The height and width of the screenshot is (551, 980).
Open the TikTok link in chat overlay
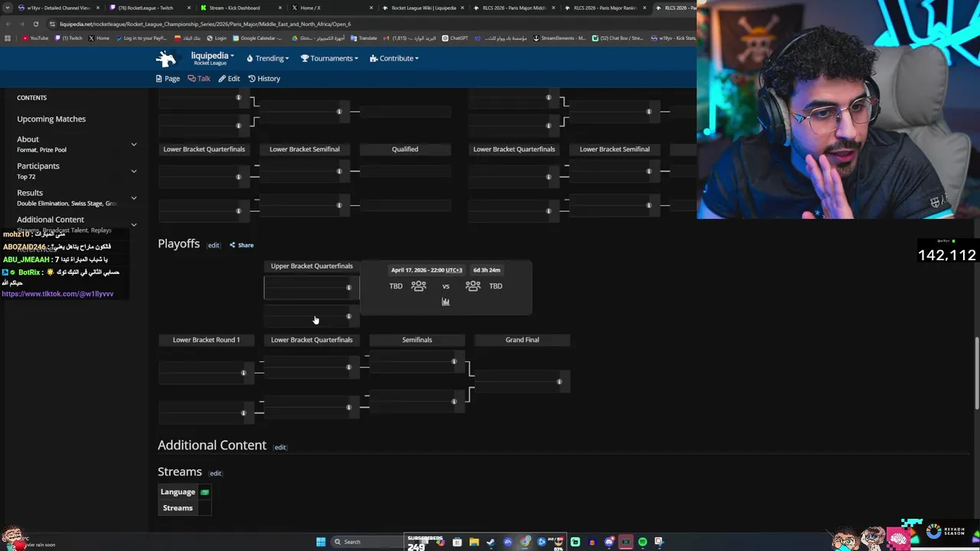[57, 294]
